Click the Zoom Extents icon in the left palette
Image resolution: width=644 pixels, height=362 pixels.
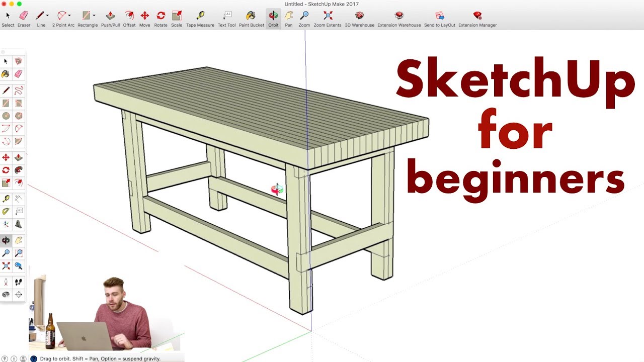[6, 265]
